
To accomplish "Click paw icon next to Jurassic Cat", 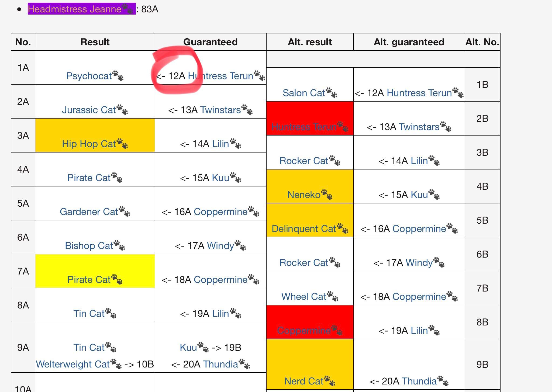I will click(x=122, y=110).
